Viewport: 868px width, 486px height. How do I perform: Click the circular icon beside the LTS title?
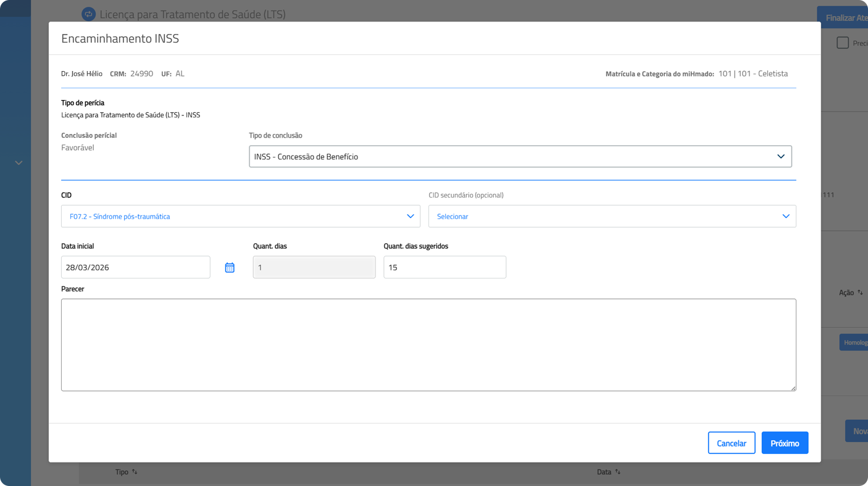coord(88,14)
